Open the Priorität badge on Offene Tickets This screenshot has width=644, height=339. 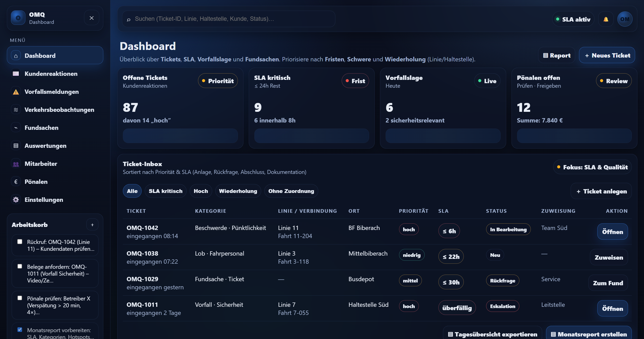coord(218,81)
